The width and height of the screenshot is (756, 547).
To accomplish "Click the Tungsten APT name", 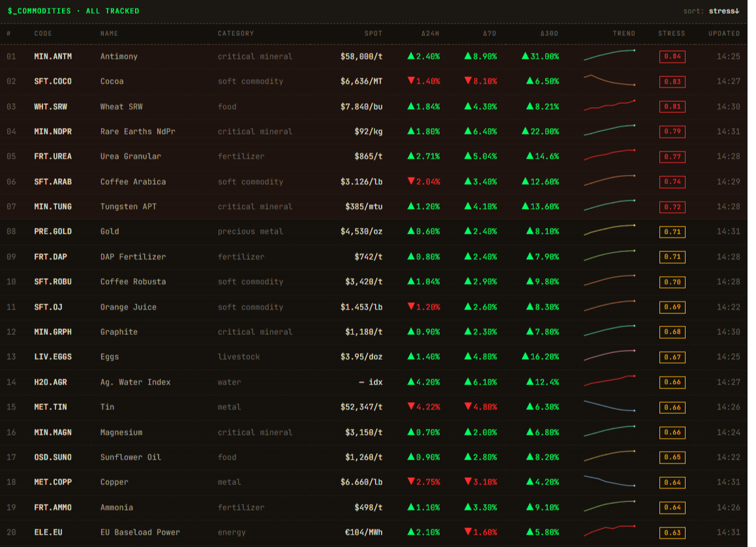I will point(129,206).
